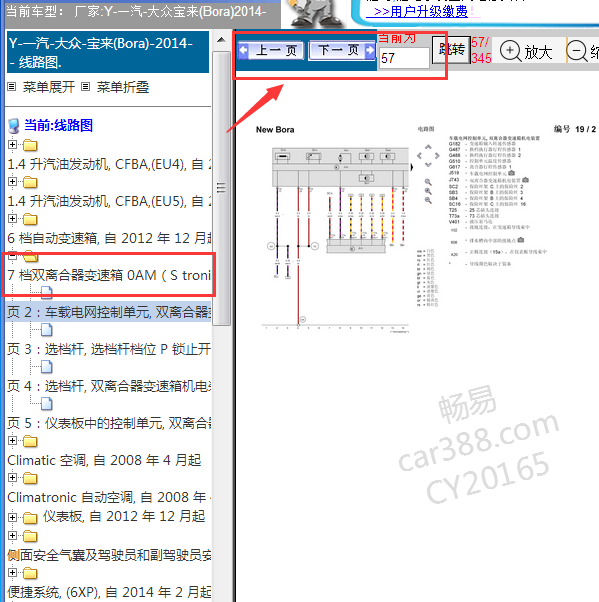Screen dimensions: 599x602
Task: Expand the Climatic 空调 folder
Action: point(12,440)
